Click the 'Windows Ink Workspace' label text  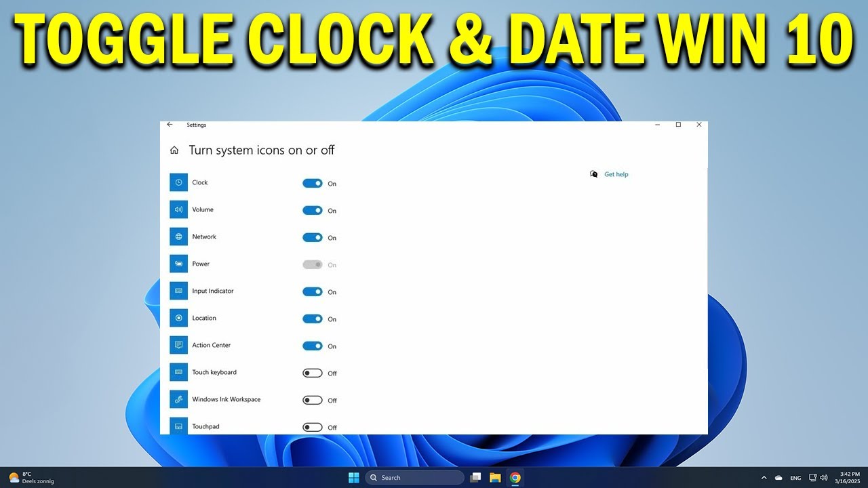click(226, 399)
